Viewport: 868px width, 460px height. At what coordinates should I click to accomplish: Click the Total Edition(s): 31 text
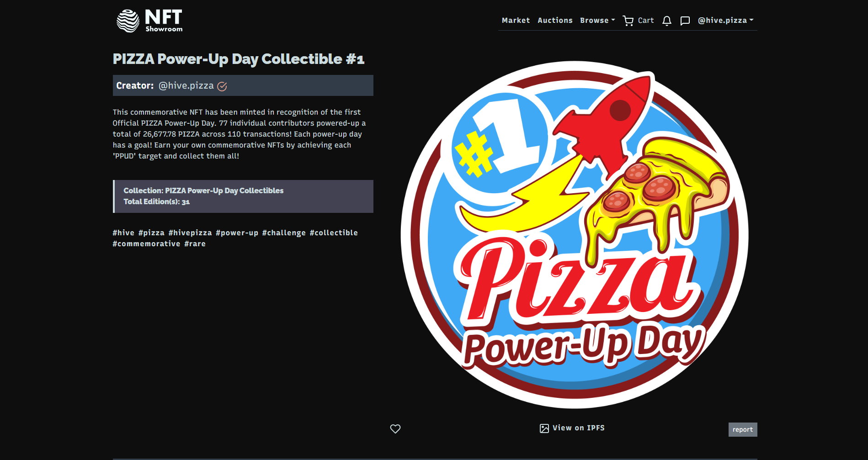[156, 201]
